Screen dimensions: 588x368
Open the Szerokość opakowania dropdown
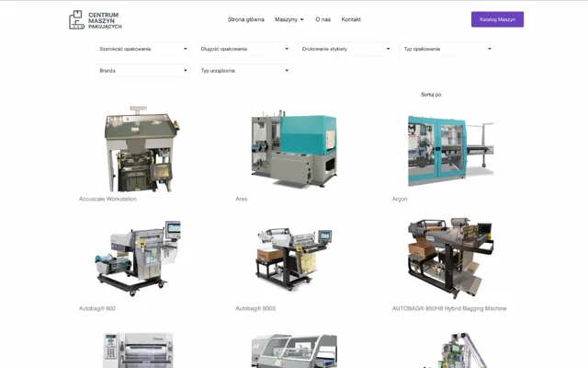point(142,49)
